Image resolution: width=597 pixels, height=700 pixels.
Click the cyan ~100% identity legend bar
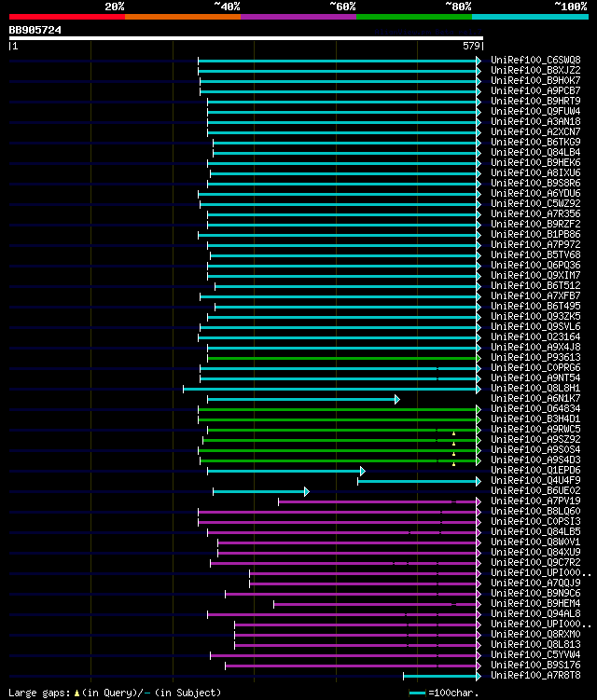(x=530, y=17)
